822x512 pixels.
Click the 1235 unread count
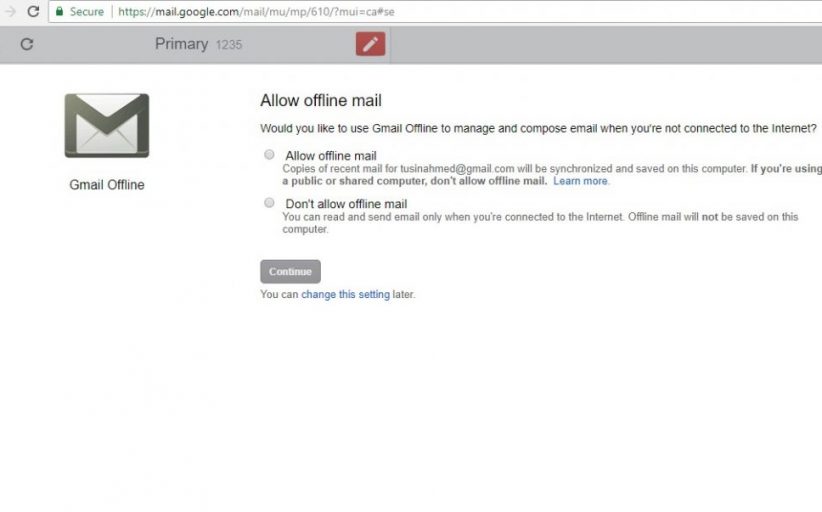coord(229,45)
